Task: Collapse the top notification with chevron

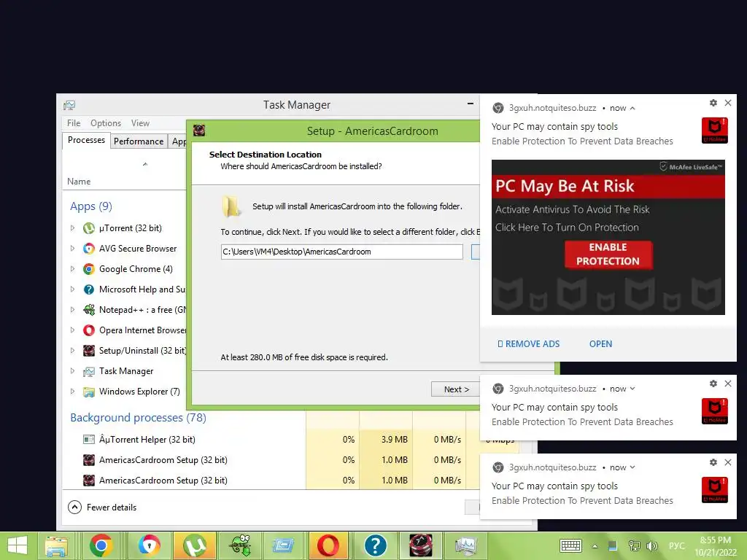Action: pyautogui.click(x=632, y=108)
